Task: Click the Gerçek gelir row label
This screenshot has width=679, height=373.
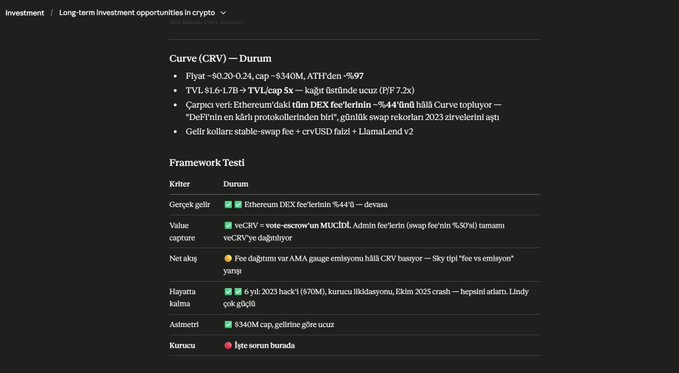Action: 190,204
